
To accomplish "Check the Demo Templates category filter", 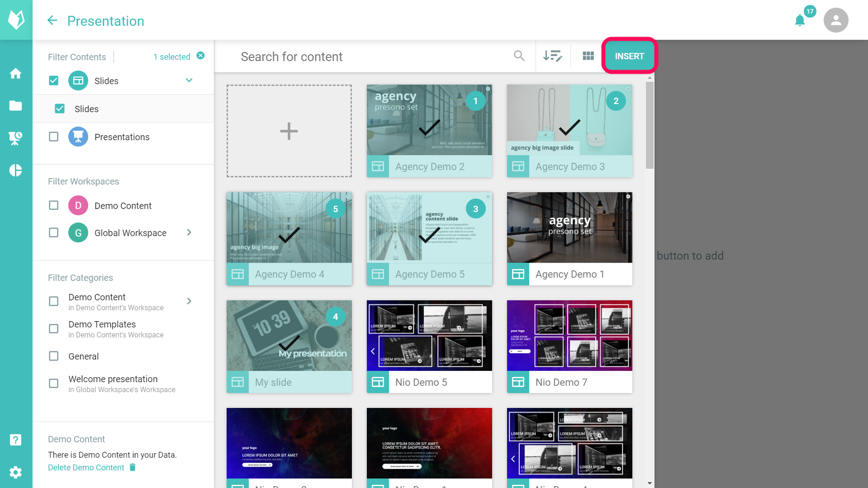I will 53,328.
